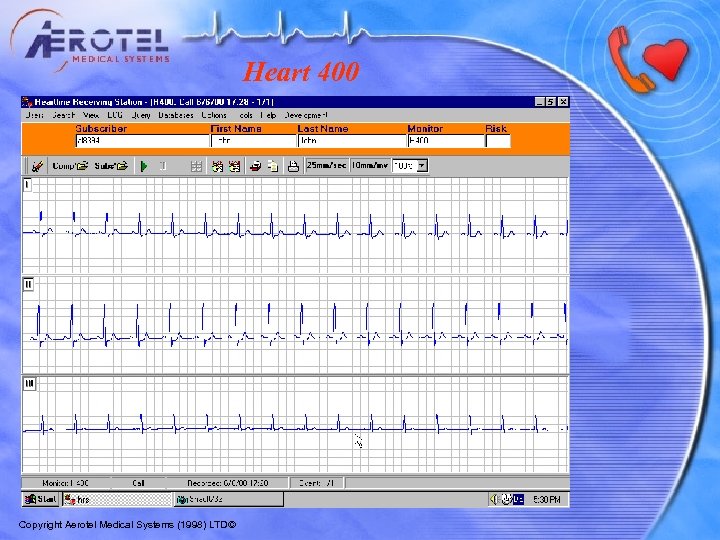Click the Monitor input field
This screenshot has width=720, height=540.
(x=446, y=141)
